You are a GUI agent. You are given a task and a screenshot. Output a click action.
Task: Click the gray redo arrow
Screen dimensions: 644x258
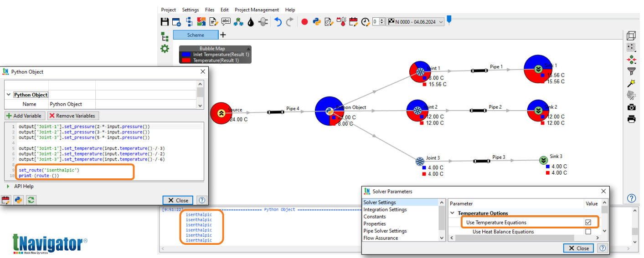click(x=290, y=22)
